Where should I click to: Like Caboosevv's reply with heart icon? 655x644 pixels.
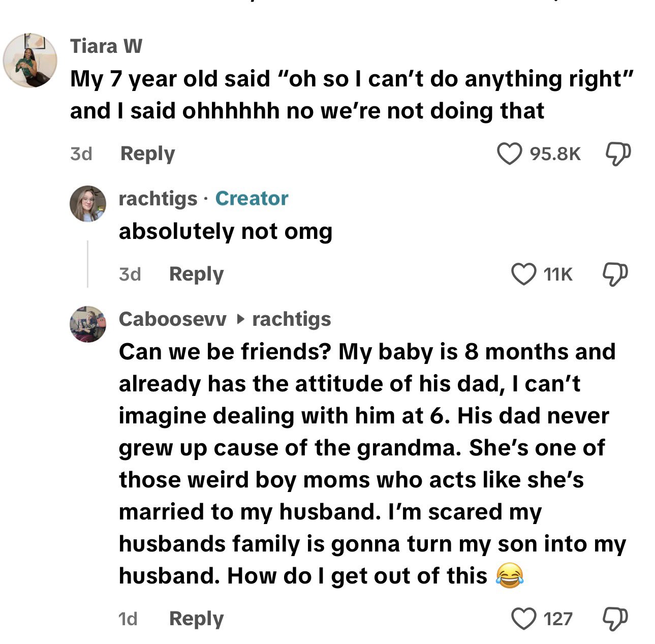523,619
